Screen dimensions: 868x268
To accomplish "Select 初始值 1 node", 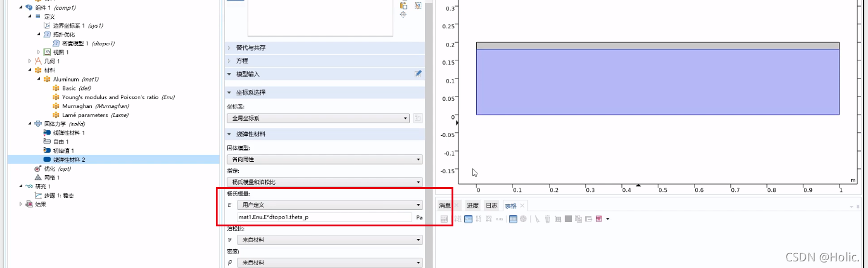I will [63, 150].
